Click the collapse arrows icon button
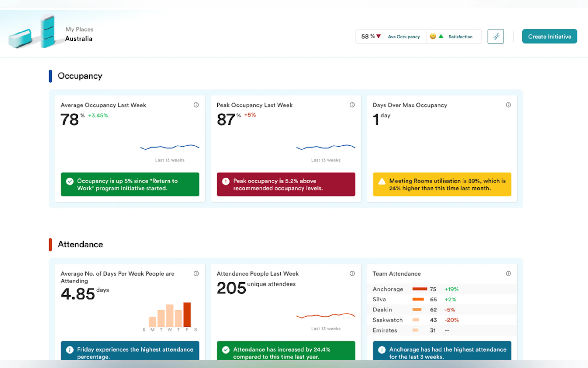The height and width of the screenshot is (368, 588). coord(495,37)
